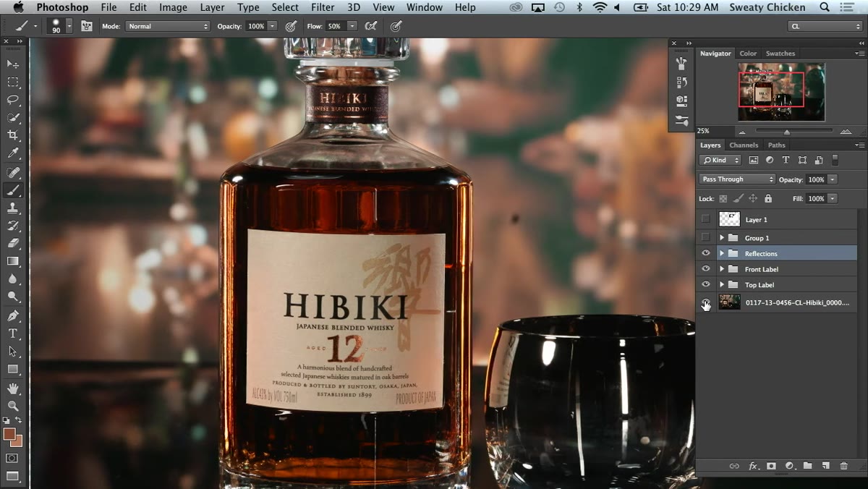Select the Path Selection tool
The image size is (868, 489).
[x=13, y=352]
